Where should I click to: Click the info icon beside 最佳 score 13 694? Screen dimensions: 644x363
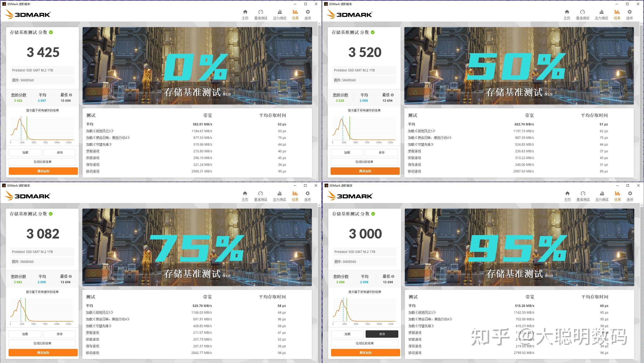[x=71, y=95]
